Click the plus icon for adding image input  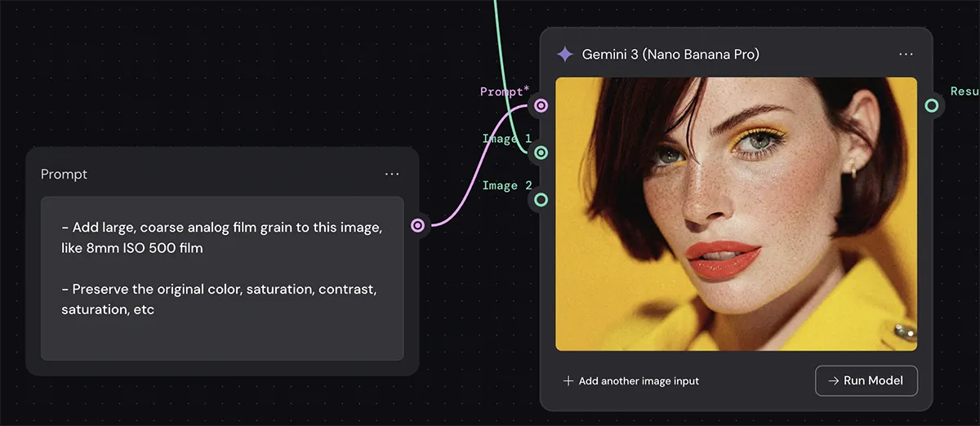tap(568, 381)
